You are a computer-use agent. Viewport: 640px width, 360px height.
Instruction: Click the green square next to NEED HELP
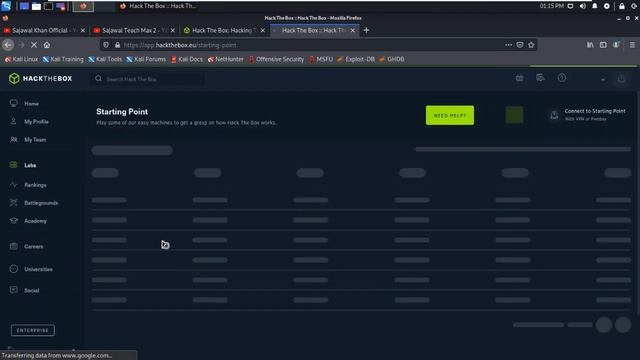click(x=514, y=115)
